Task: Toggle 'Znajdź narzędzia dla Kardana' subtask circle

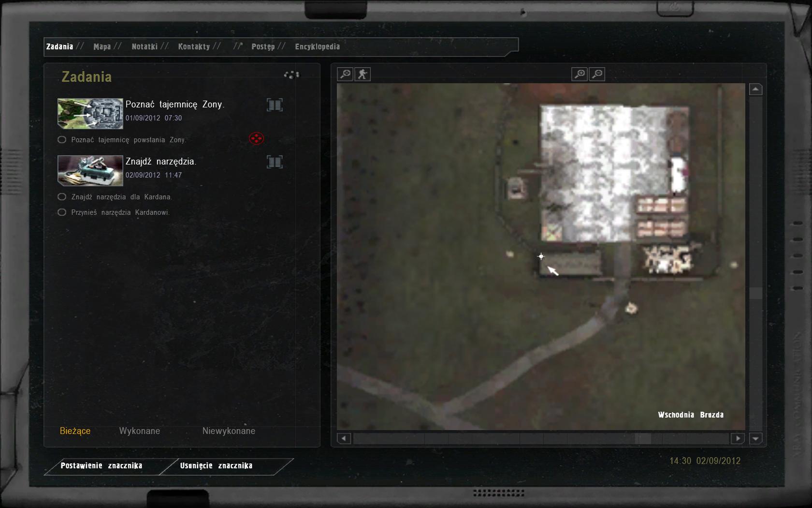Action: click(62, 197)
